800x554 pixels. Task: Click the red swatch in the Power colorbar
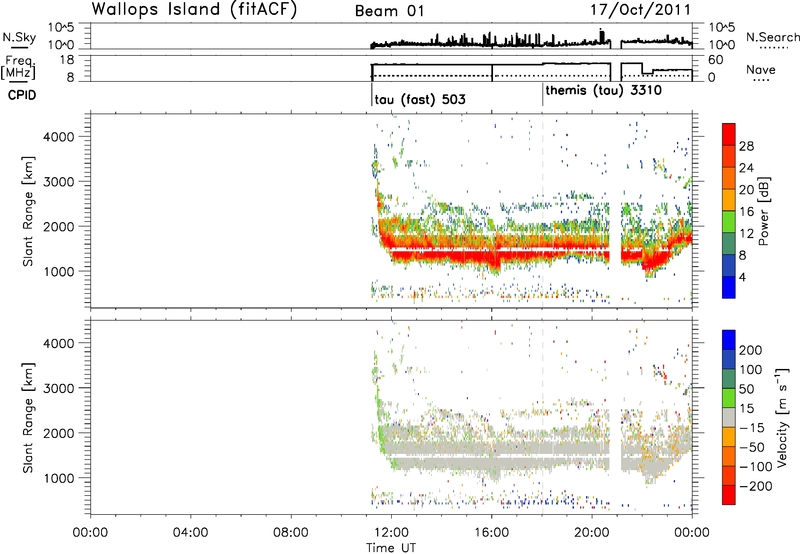[729, 135]
